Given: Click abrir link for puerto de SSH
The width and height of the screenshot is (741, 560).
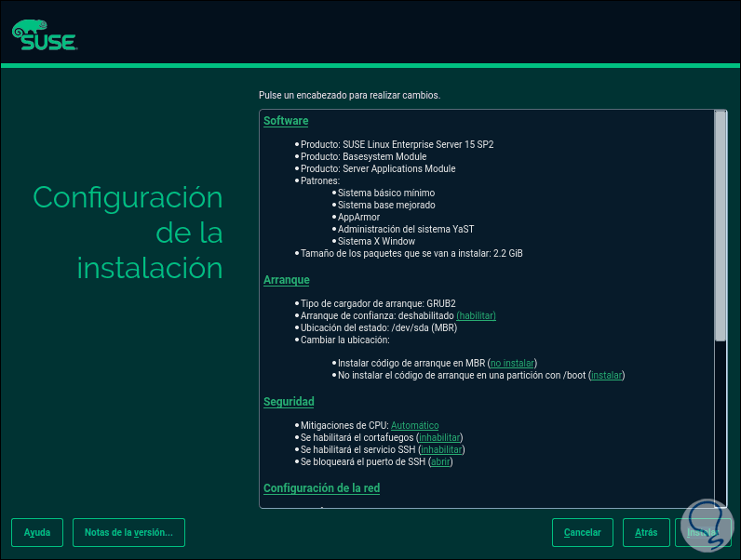Looking at the screenshot, I should (440, 461).
